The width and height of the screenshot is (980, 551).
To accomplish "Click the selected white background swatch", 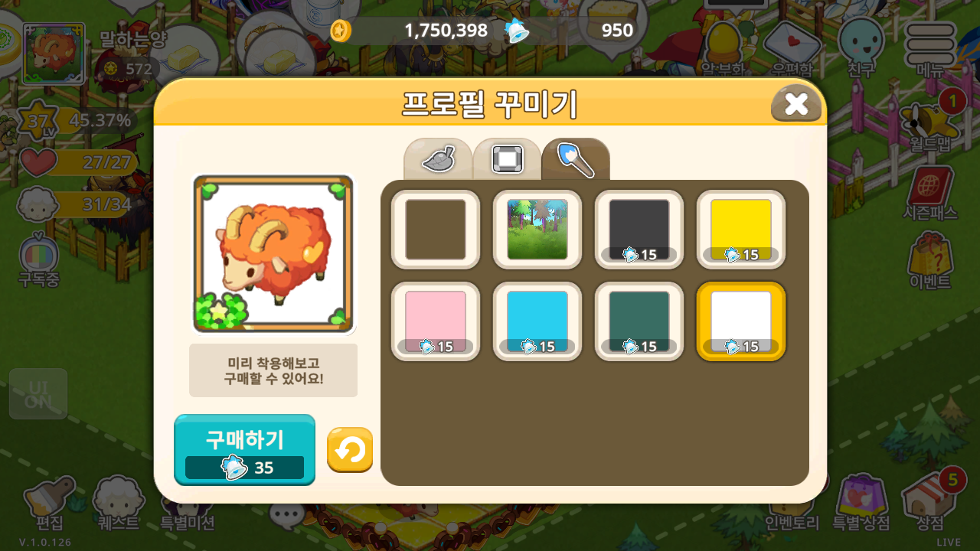I will click(x=741, y=321).
